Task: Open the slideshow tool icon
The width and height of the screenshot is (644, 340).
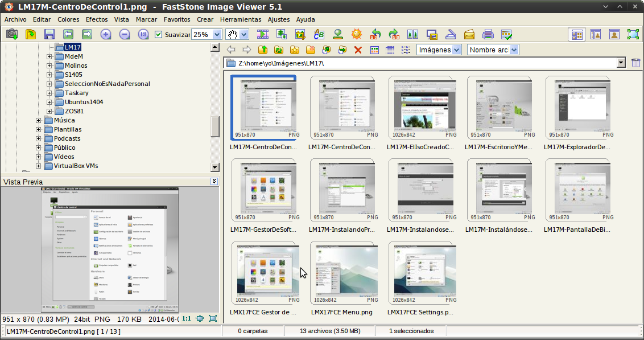Action: [x=263, y=34]
